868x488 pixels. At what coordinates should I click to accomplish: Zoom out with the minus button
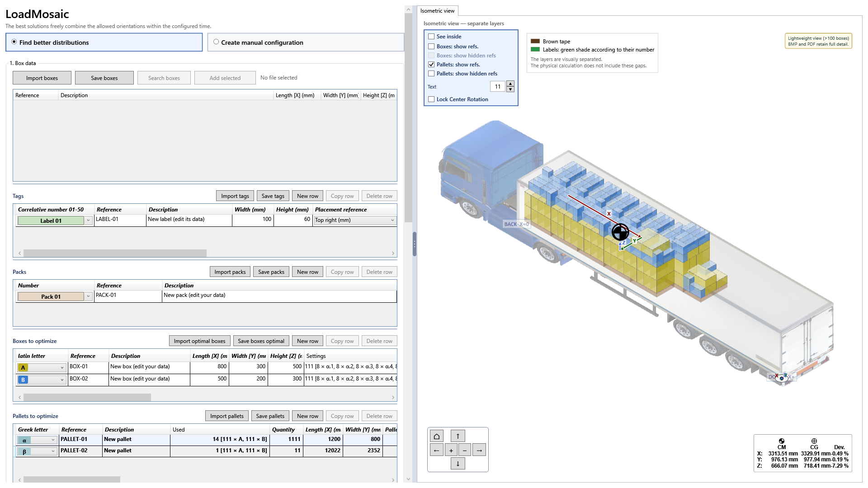[x=464, y=450]
